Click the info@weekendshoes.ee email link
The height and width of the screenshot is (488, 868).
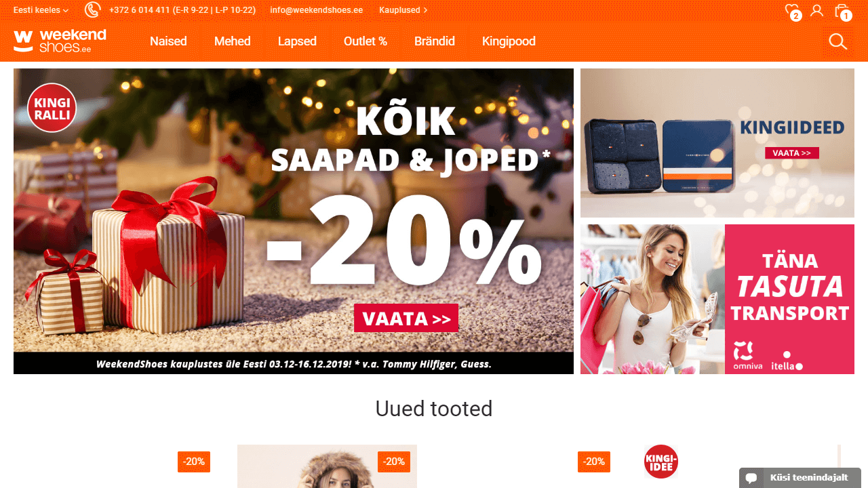point(317,10)
